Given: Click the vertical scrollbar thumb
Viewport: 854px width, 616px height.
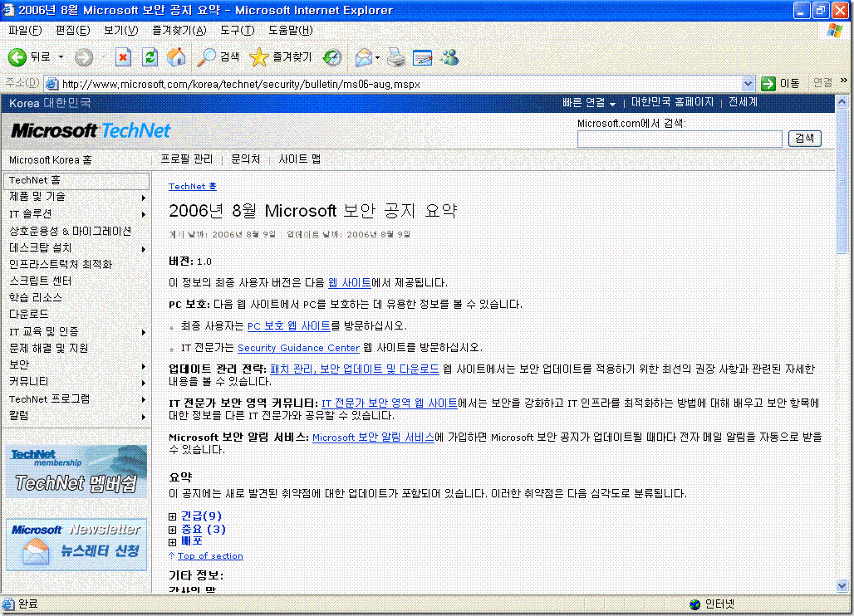Looking at the screenshot, I should (x=842, y=180).
